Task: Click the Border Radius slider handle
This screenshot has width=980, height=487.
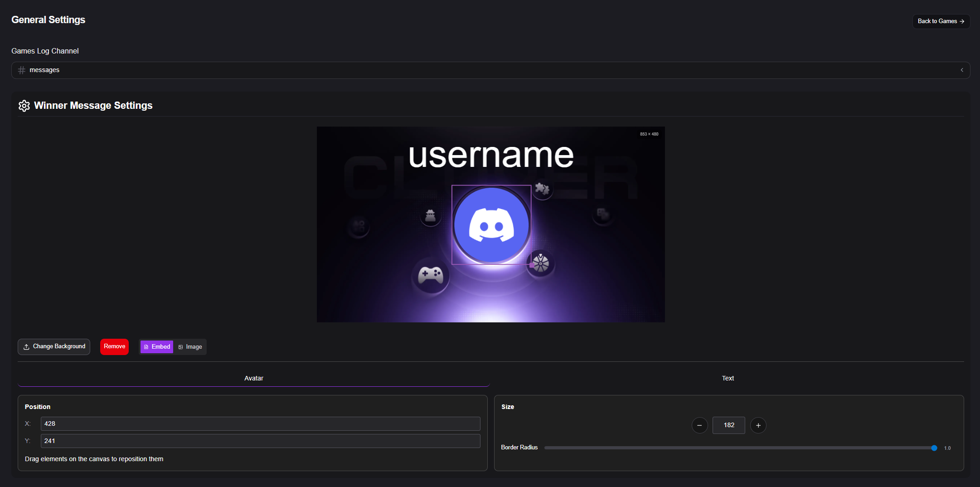Action: pos(934,448)
